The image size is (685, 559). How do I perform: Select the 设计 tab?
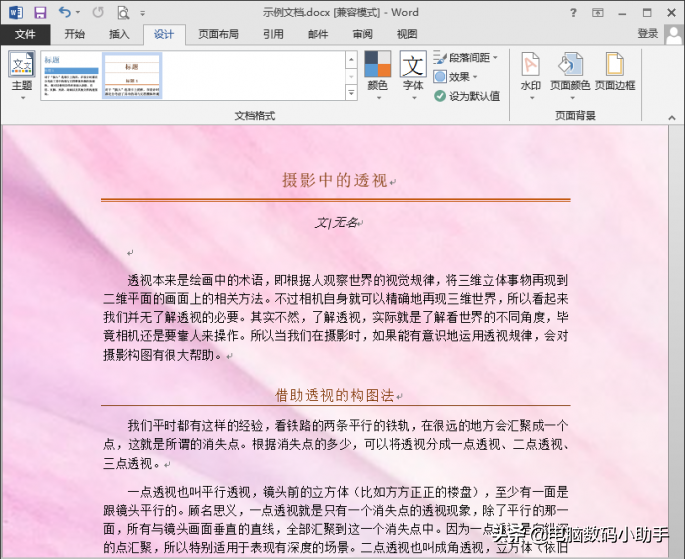point(164,35)
